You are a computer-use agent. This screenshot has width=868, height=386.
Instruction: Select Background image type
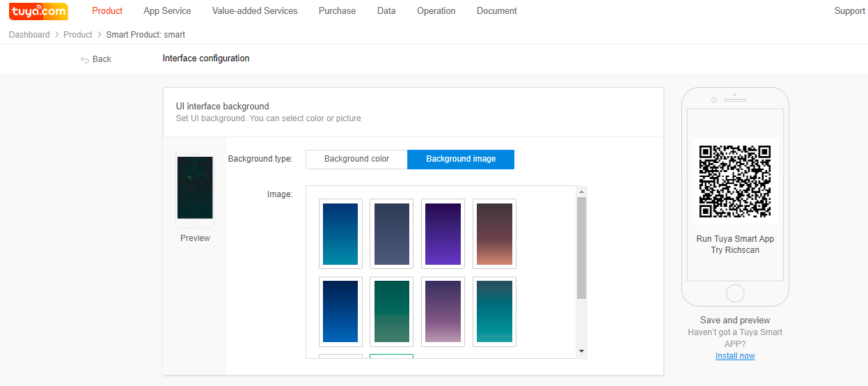click(461, 159)
